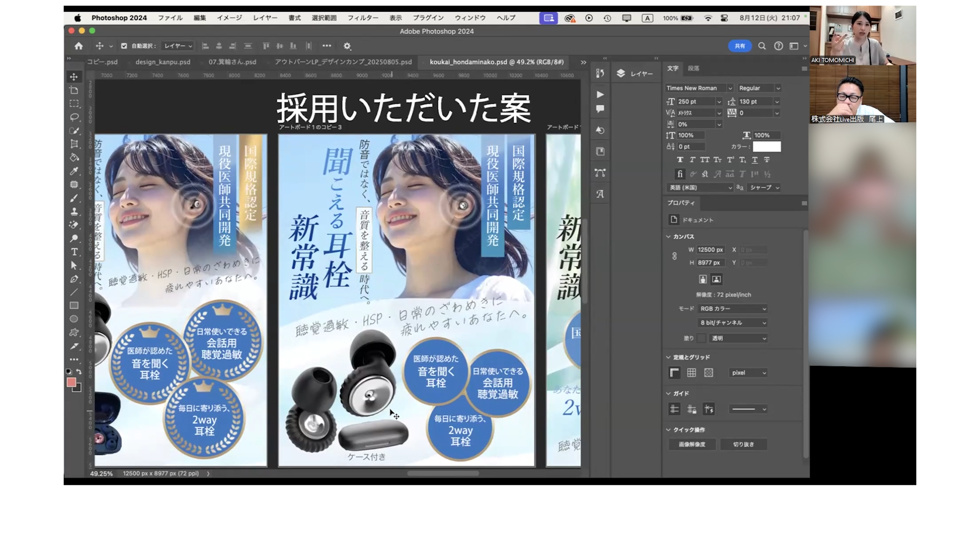This screenshot has height=551, width=980.
Task: Open the RGB カラー mode dropdown
Action: 733,309
